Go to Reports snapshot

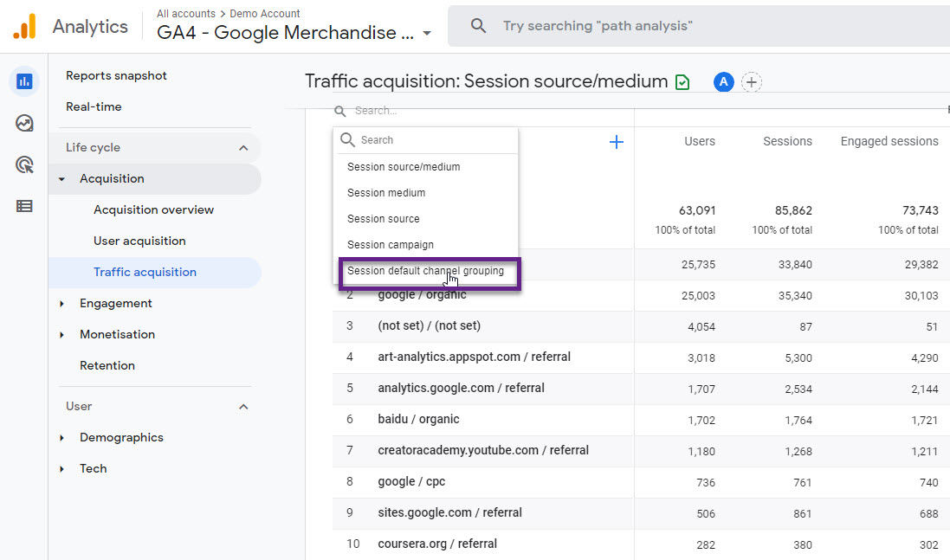(116, 75)
